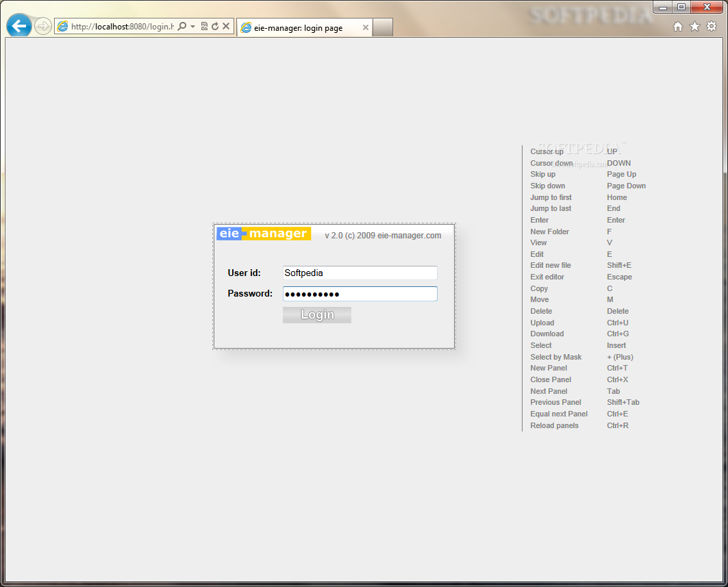Focus the User id input field
The width and height of the screenshot is (728, 587).
360,273
